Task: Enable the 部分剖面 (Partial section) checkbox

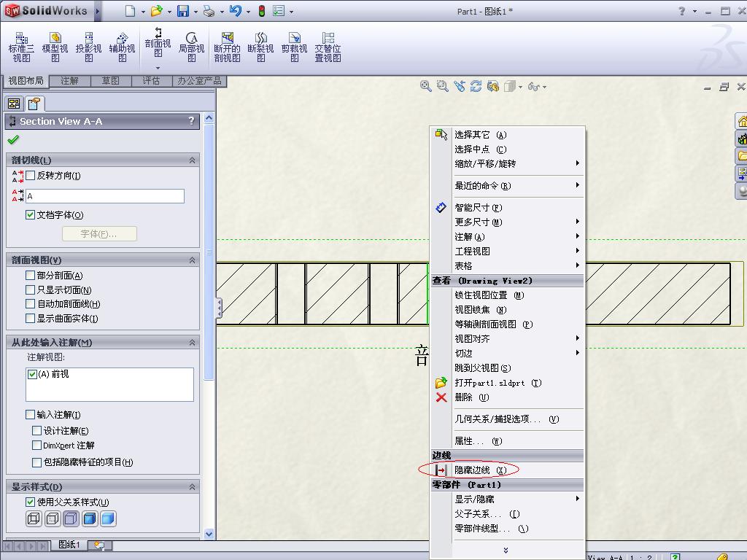Action: [30, 275]
